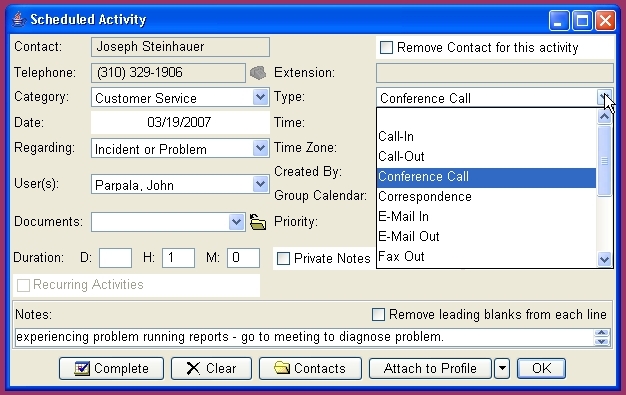
Task: Check Remove Contact for this activity
Action: [386, 48]
